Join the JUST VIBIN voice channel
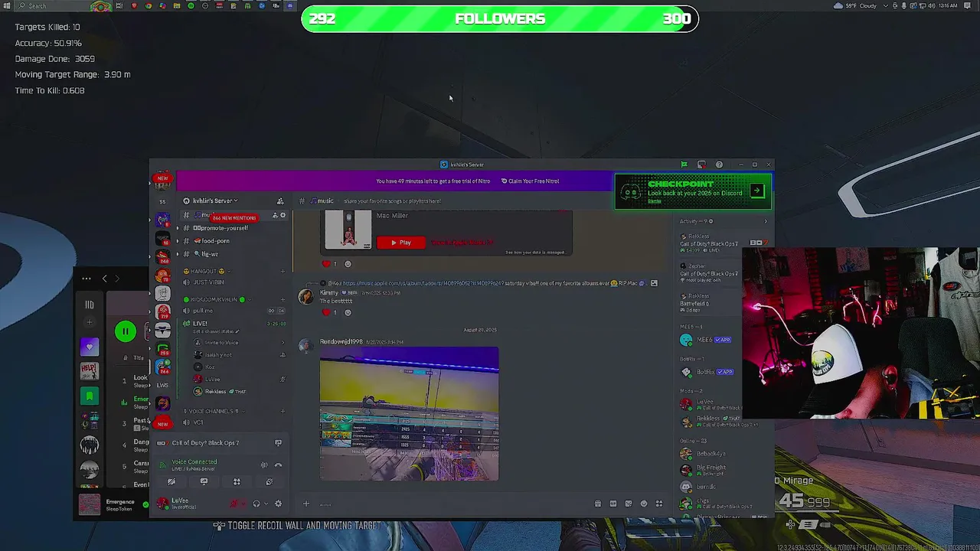This screenshot has height=551, width=980. 208,282
